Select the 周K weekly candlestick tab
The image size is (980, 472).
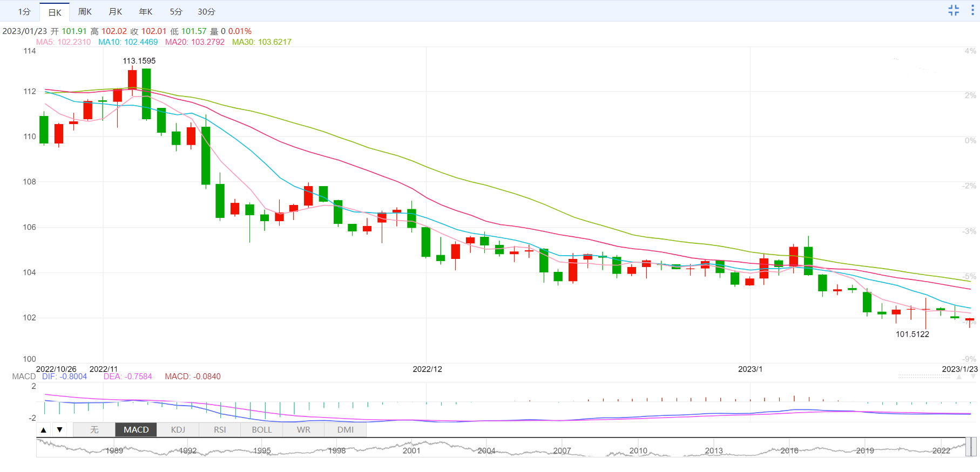tap(85, 11)
